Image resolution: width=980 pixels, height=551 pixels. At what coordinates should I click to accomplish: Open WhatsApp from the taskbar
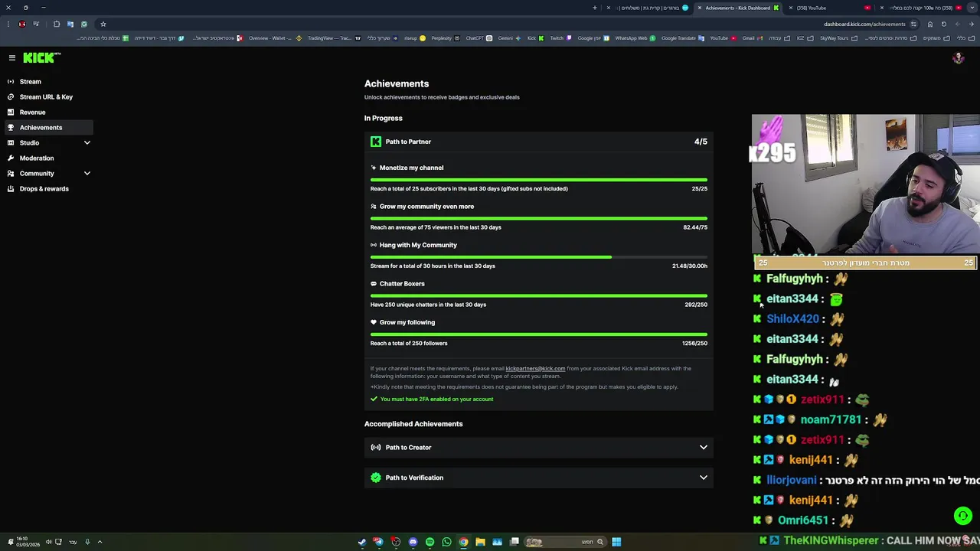tap(446, 542)
